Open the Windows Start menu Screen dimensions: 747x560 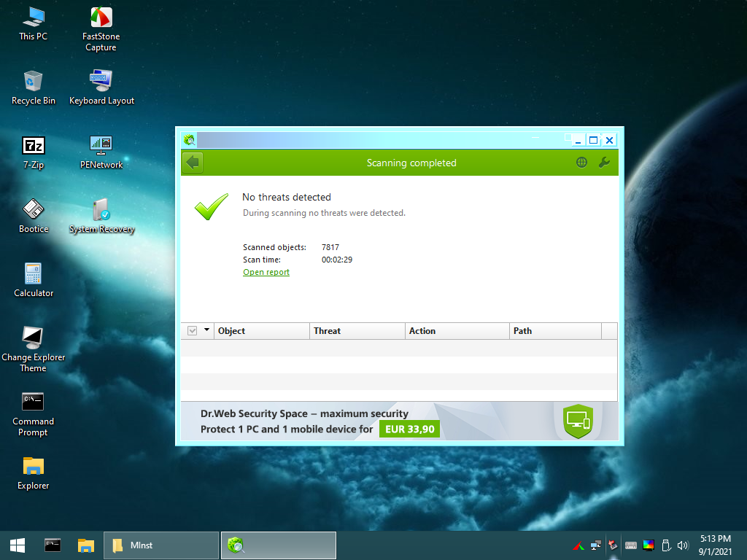(x=18, y=545)
